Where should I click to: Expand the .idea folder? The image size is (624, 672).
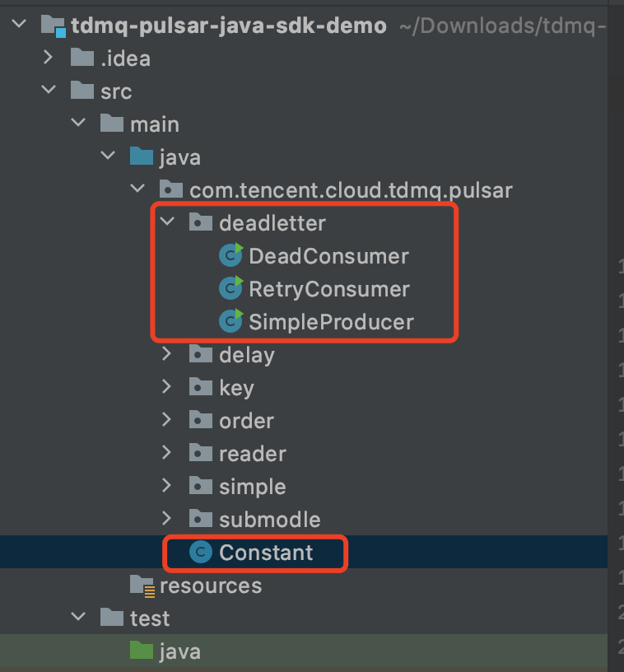coord(48,57)
